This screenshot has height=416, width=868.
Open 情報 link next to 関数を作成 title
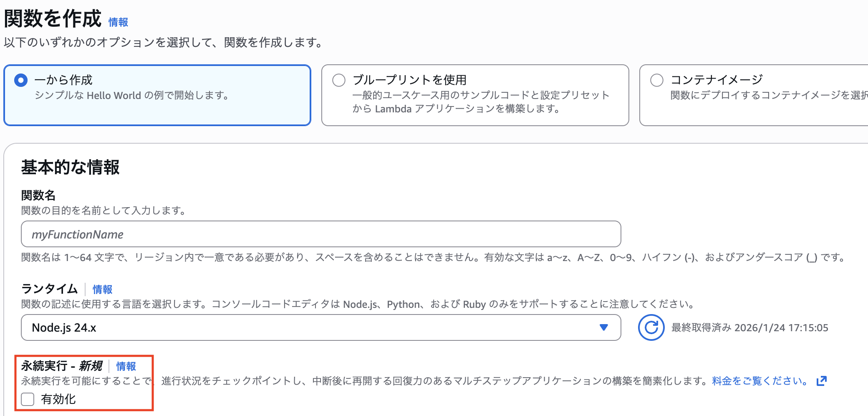click(118, 22)
